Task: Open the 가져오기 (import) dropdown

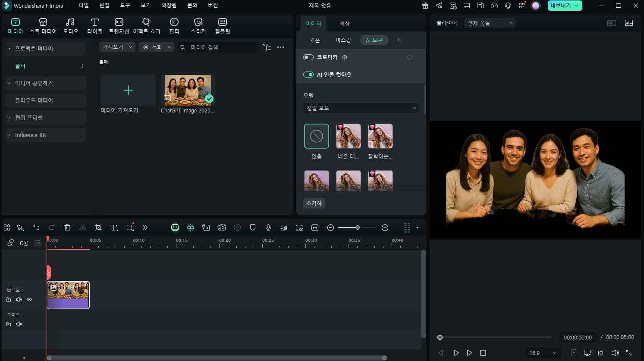Action: (x=117, y=47)
